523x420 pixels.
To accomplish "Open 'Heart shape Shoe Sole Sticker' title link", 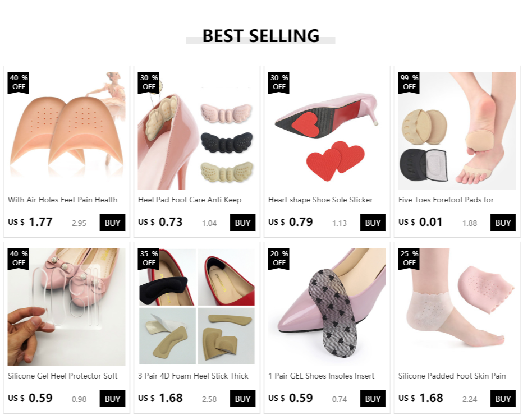I will coord(320,200).
